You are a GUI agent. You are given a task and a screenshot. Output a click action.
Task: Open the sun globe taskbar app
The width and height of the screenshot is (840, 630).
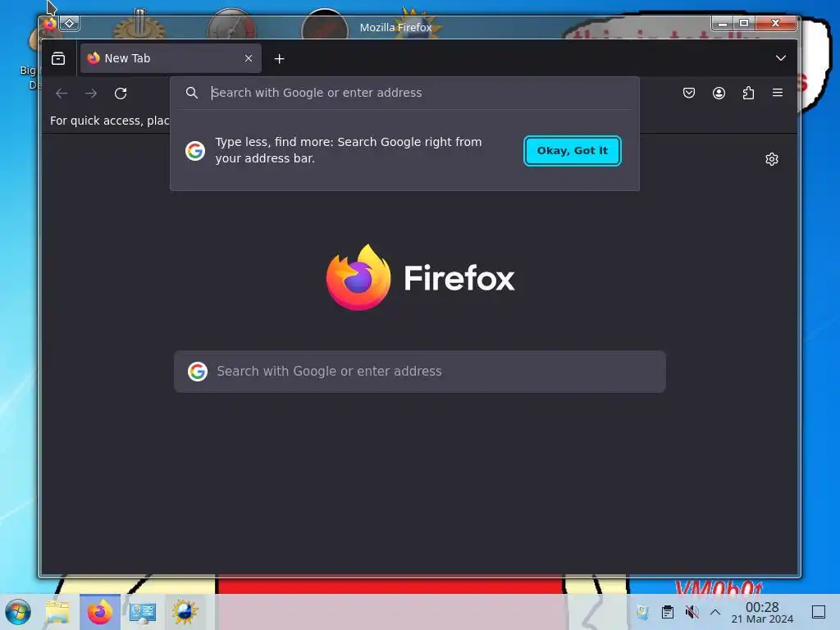185,612
